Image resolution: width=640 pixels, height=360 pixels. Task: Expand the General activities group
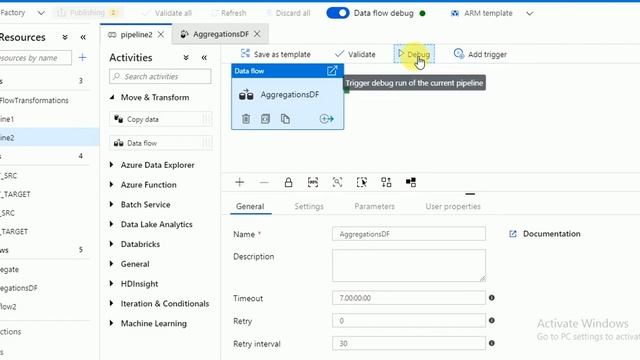(x=112, y=264)
